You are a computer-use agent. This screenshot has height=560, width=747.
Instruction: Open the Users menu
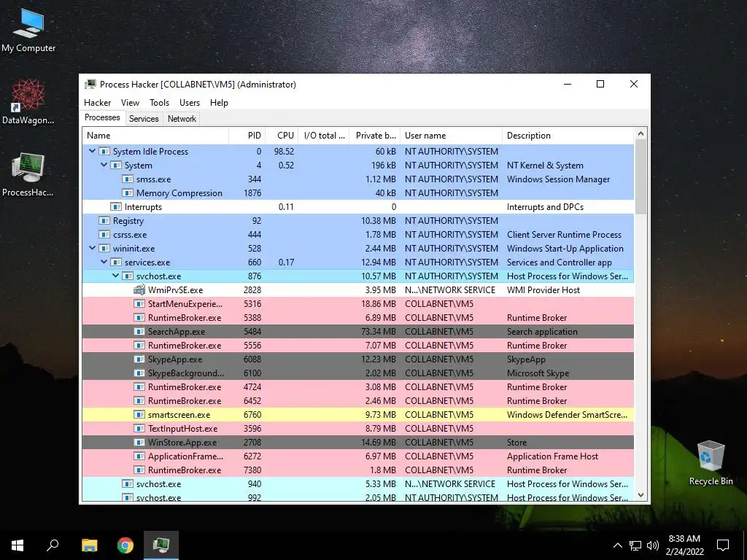point(190,103)
